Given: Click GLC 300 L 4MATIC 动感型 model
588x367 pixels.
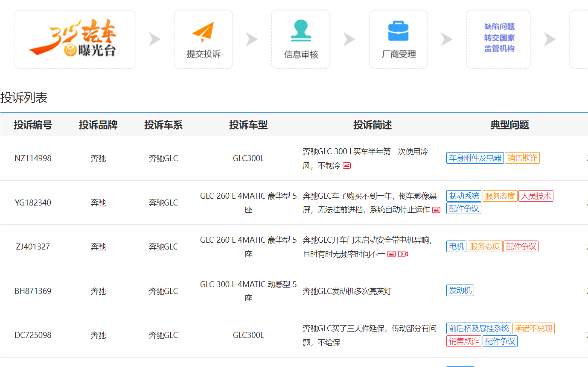Looking at the screenshot, I should pos(248,291).
